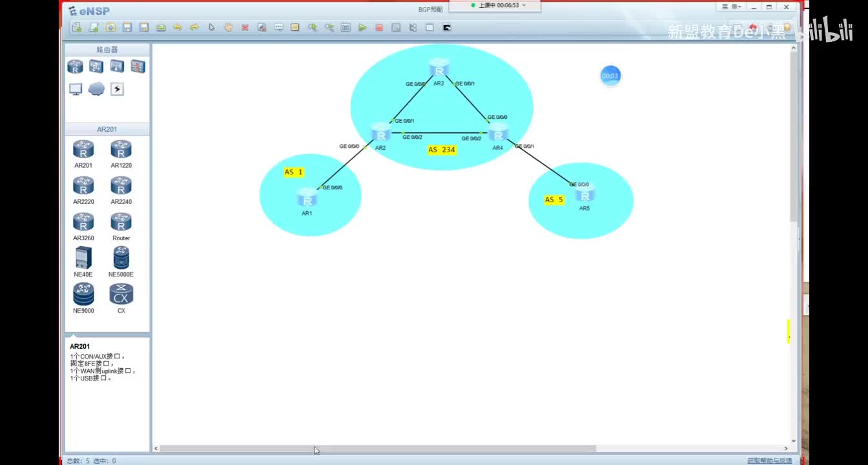Click the red X delete tool
Image resolution: width=868 pixels, height=465 pixels.
click(x=245, y=27)
